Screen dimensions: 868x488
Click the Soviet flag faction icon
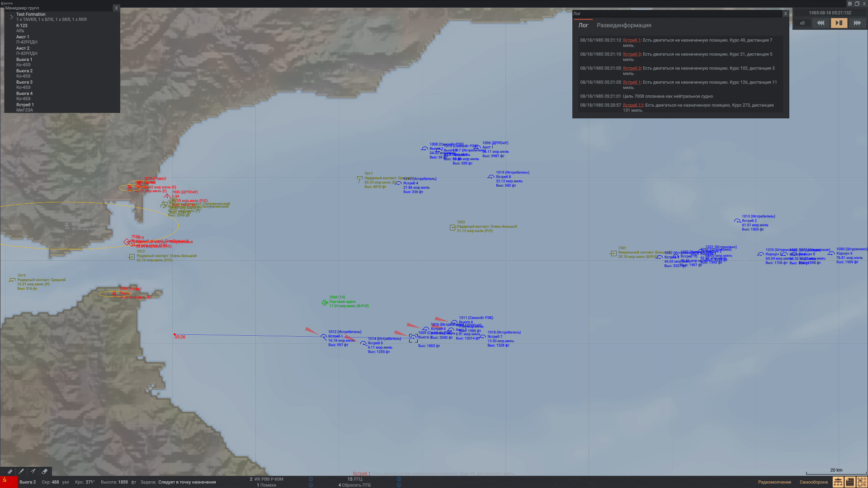coord(9,482)
